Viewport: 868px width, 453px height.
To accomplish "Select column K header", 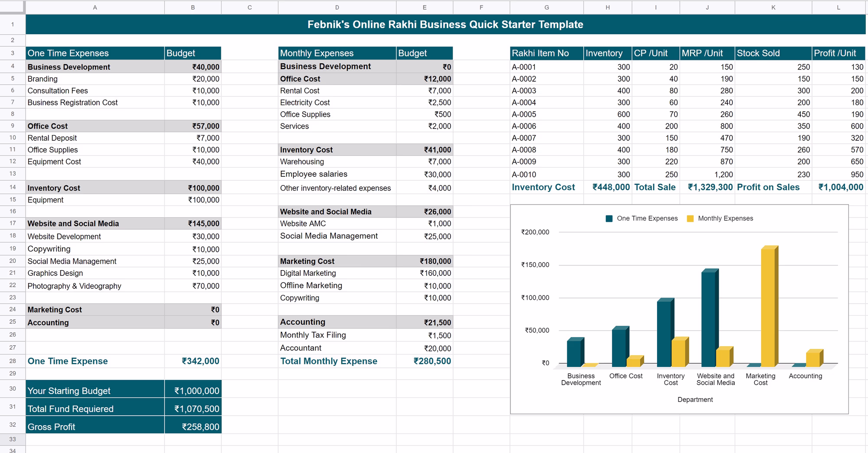I will (773, 7).
